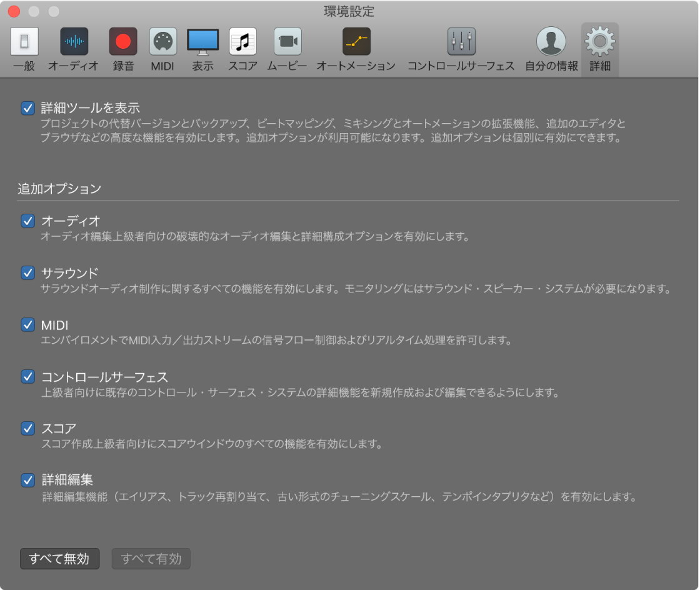The width and height of the screenshot is (700, 590).
Task: Disable the 詳細ツールを表示 checkbox
Action: (x=27, y=107)
